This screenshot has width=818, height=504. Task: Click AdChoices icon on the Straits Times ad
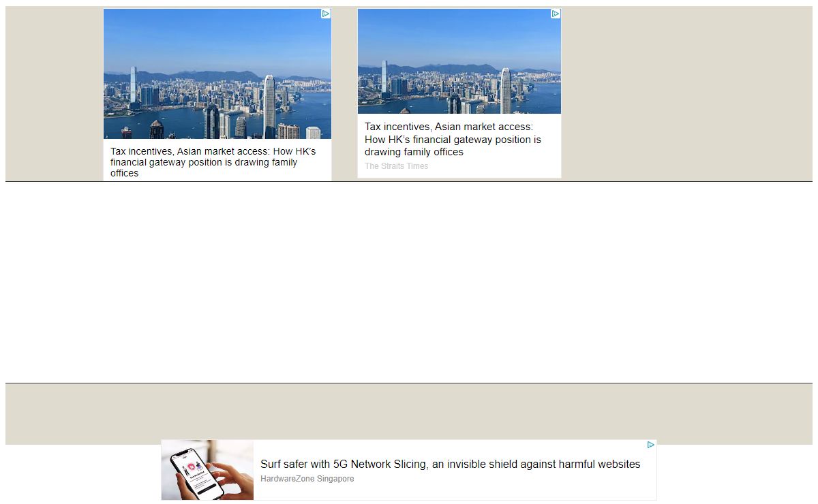[x=556, y=14]
